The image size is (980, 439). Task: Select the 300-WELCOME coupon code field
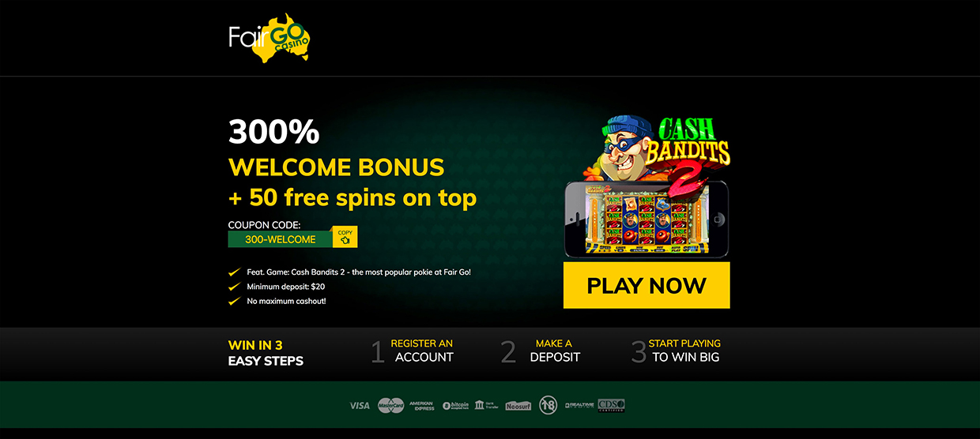pyautogui.click(x=281, y=239)
